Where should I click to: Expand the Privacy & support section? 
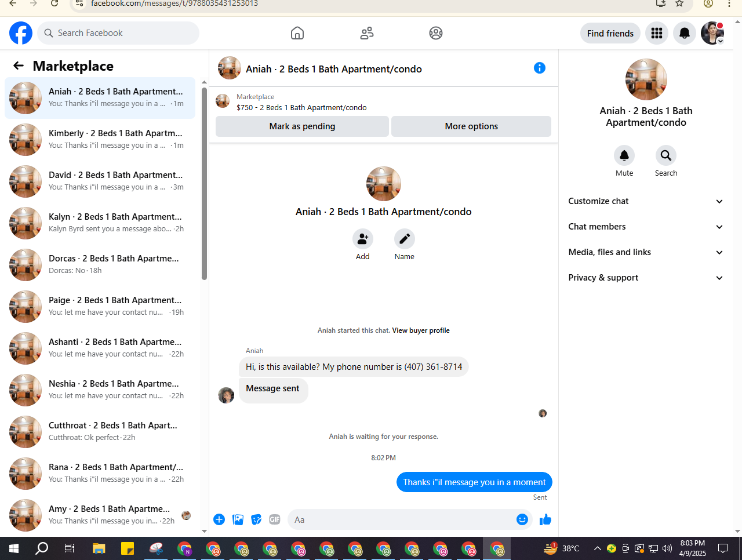[x=646, y=278]
